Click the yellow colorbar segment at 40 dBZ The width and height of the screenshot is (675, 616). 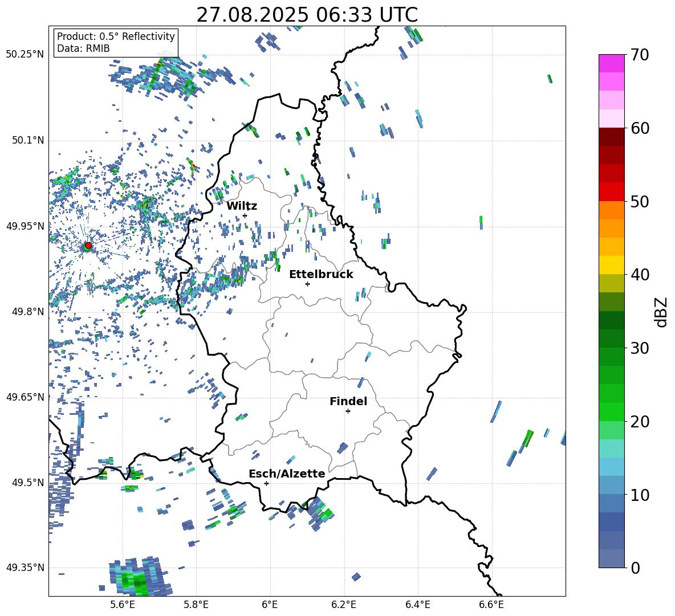611,265
